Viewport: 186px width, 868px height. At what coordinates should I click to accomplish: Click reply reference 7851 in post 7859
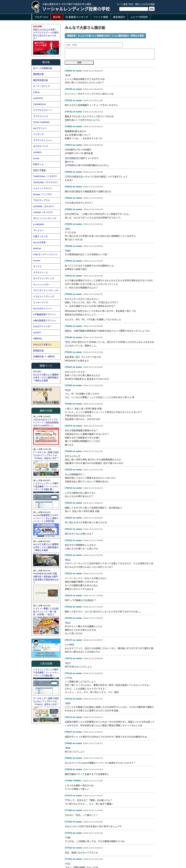click(68, 229)
